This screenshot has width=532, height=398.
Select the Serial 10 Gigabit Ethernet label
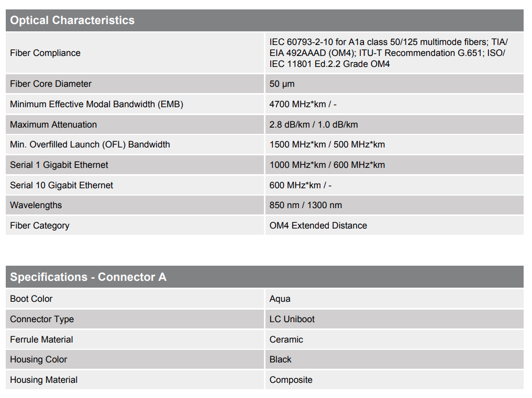coord(61,185)
